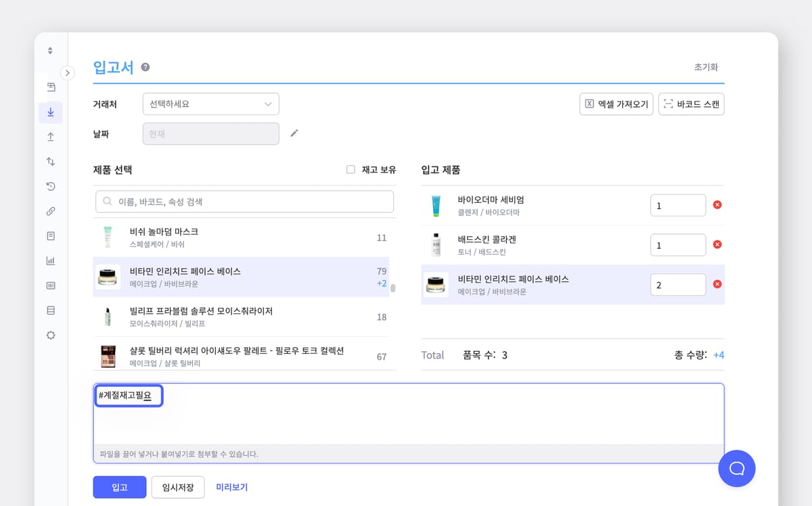812x506 pixels.
Task: Toggle the 재고 보유 checkbox
Action: 351,170
